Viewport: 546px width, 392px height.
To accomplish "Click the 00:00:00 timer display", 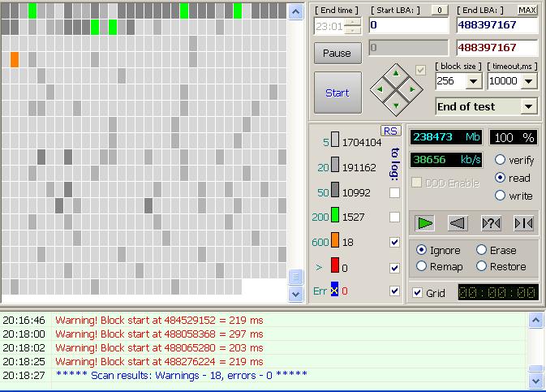I will click(x=498, y=292).
